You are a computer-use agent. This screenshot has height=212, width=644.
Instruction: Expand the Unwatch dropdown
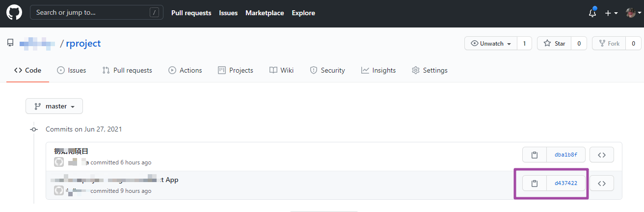point(491,43)
